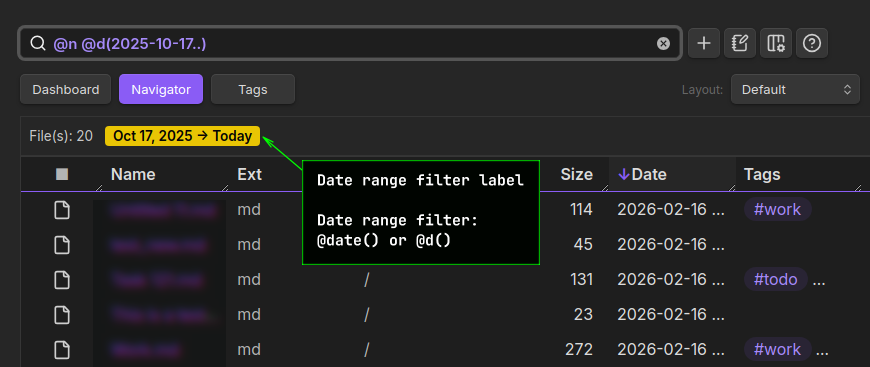This screenshot has height=367, width=870.
Task: Click the size value 272
Action: (x=579, y=350)
